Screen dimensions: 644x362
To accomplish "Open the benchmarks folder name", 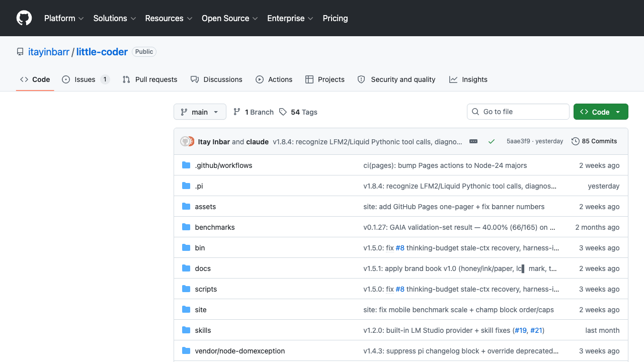I will pyautogui.click(x=215, y=227).
